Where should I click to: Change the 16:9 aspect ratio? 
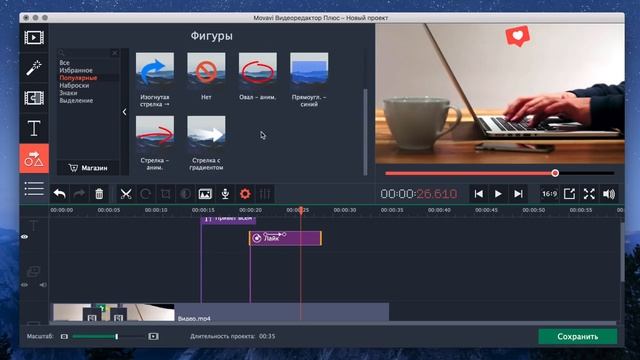(549, 194)
